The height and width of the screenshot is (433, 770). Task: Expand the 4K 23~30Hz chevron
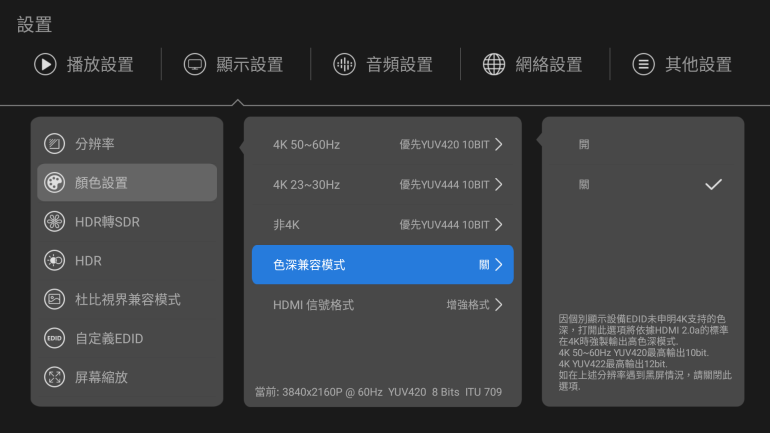[499, 185]
